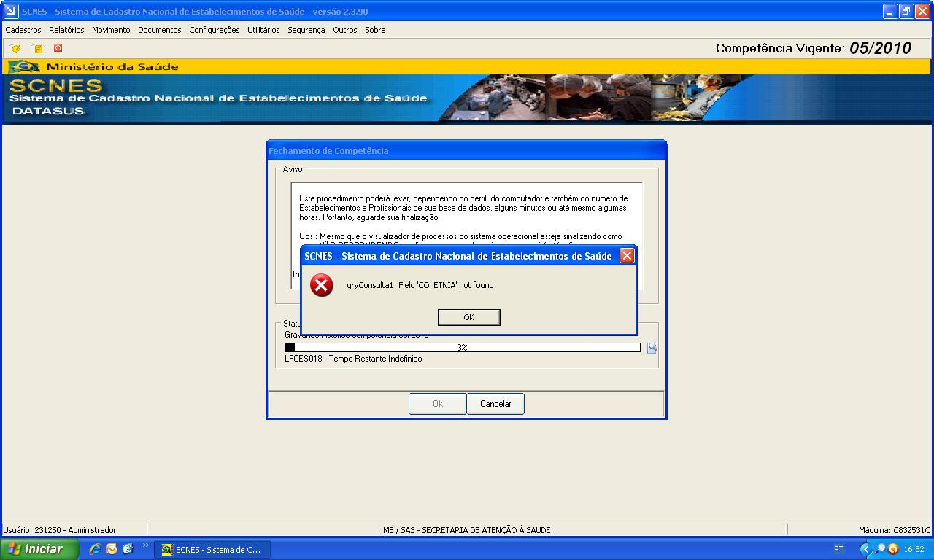The image size is (934, 560).
Task: Click the magnifier icon next to the progress bar
Action: (652, 348)
